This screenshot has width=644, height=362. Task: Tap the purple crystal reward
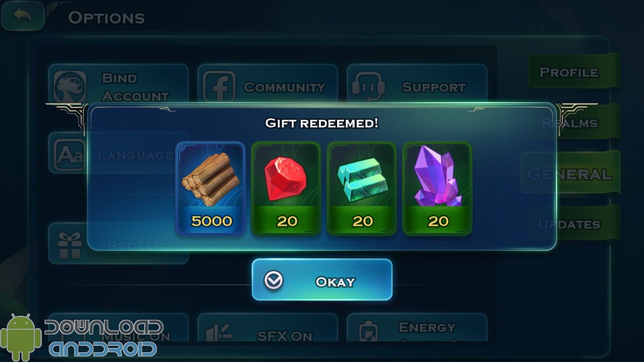tap(438, 188)
